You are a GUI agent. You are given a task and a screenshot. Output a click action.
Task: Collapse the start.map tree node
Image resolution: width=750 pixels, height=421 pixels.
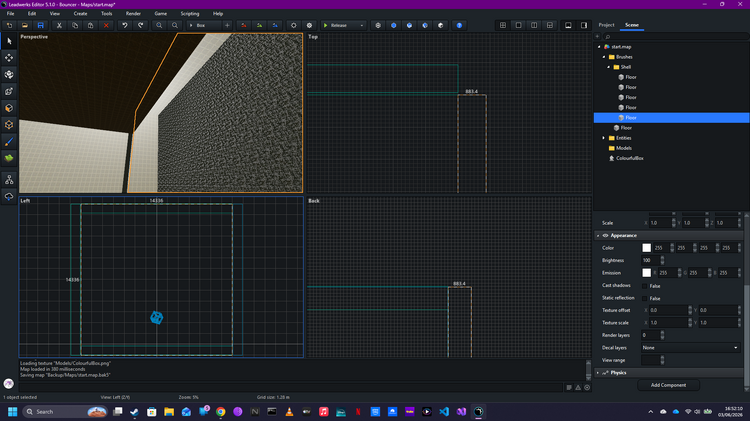tap(599, 47)
